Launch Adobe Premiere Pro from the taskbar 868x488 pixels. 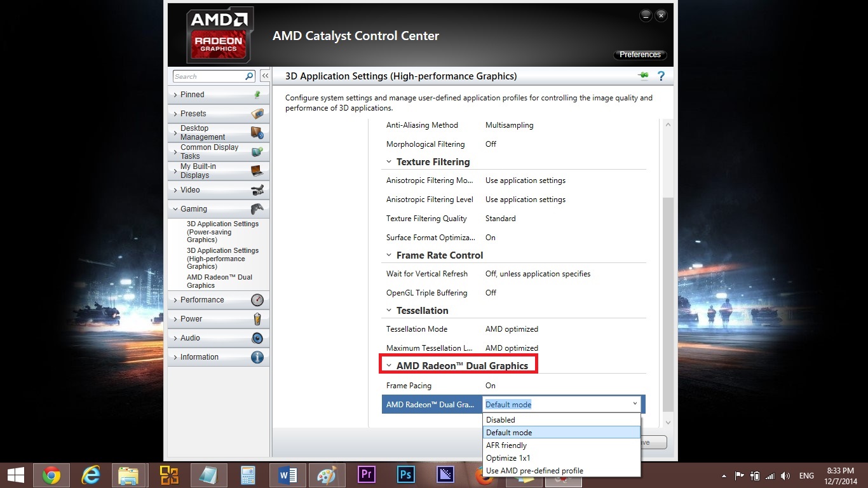click(x=366, y=475)
